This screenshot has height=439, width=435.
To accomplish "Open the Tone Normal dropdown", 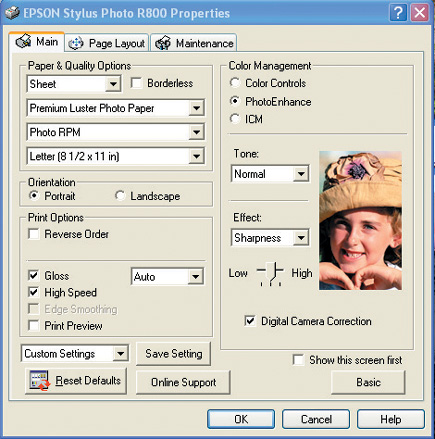I will point(270,174).
